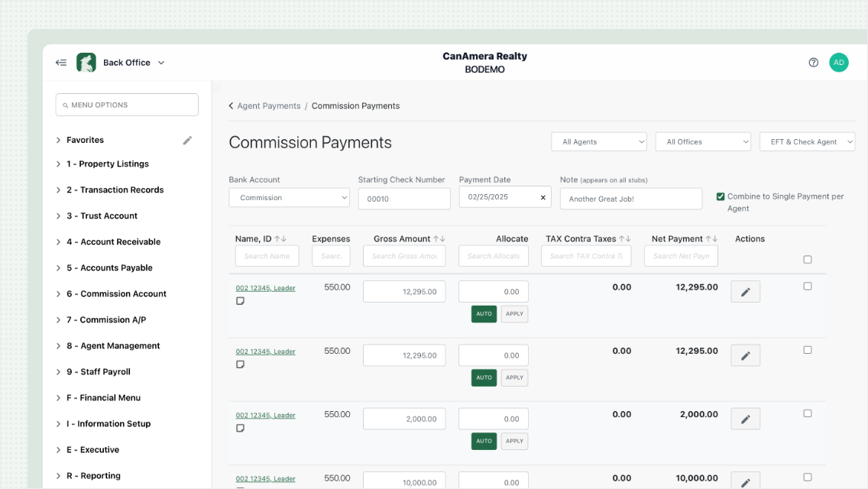Image resolution: width=868 pixels, height=489 pixels.
Task: Click APPLY in the first 12,295.00 row
Action: pos(514,314)
